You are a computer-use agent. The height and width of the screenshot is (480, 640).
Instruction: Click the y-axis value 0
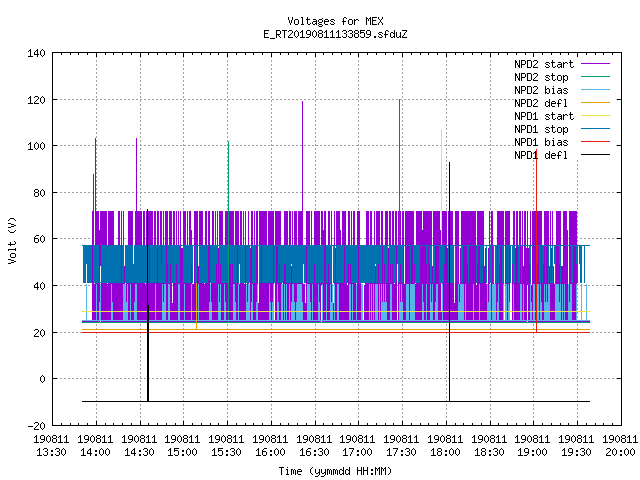click(x=42, y=379)
